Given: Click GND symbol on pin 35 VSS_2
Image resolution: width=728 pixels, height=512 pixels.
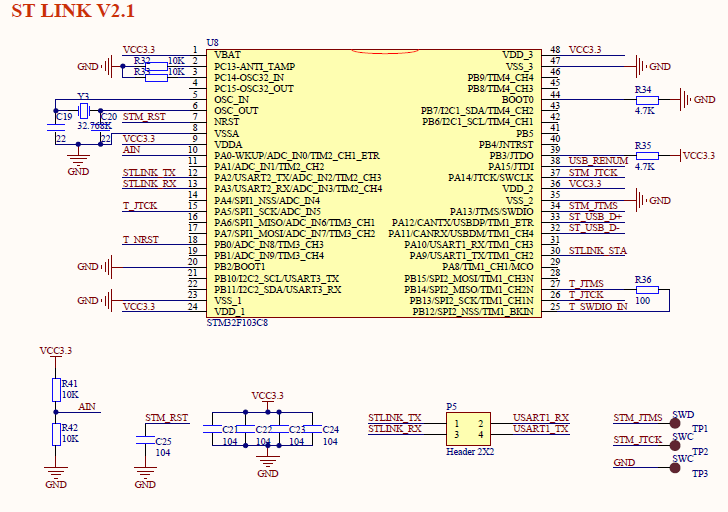Looking at the screenshot, I should [641, 201].
